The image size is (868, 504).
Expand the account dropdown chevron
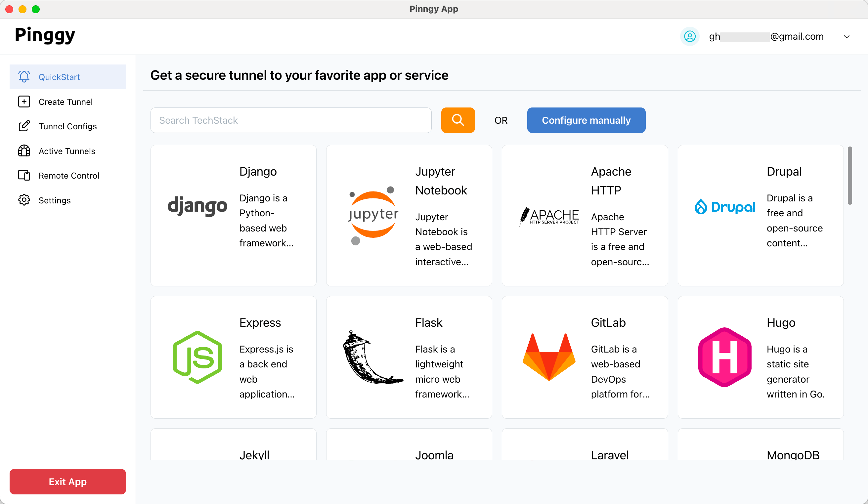(846, 36)
